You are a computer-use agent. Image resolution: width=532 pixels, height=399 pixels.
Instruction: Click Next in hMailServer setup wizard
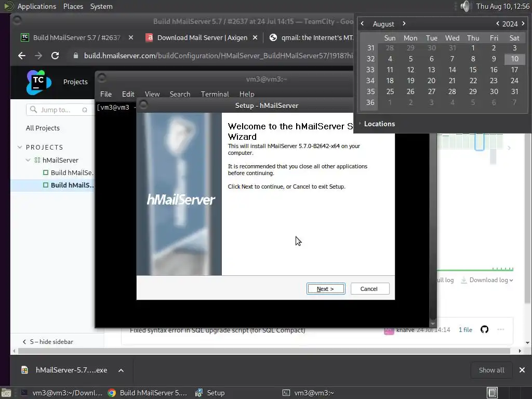coord(326,289)
